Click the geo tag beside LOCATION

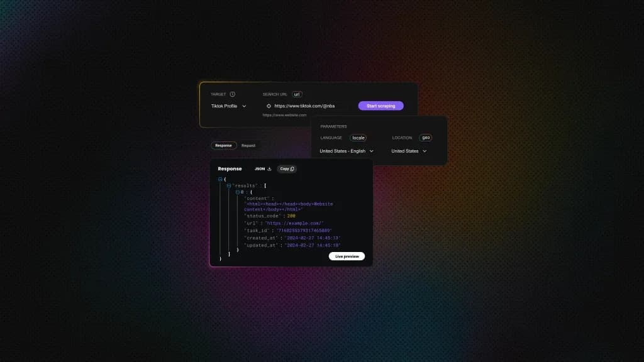coord(426,138)
